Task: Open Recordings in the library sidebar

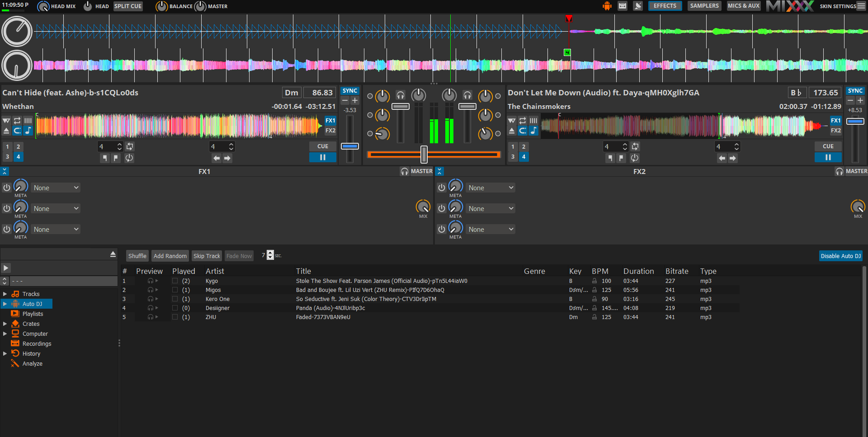Action: pos(37,343)
